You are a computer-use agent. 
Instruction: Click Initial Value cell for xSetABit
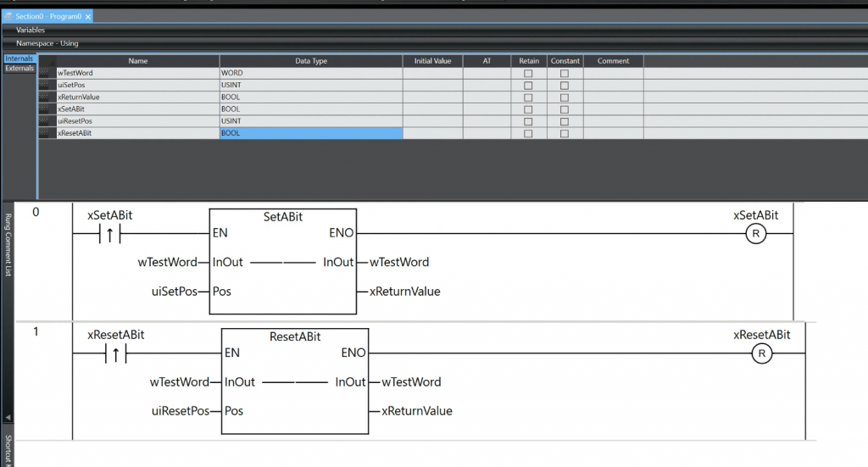tap(432, 109)
